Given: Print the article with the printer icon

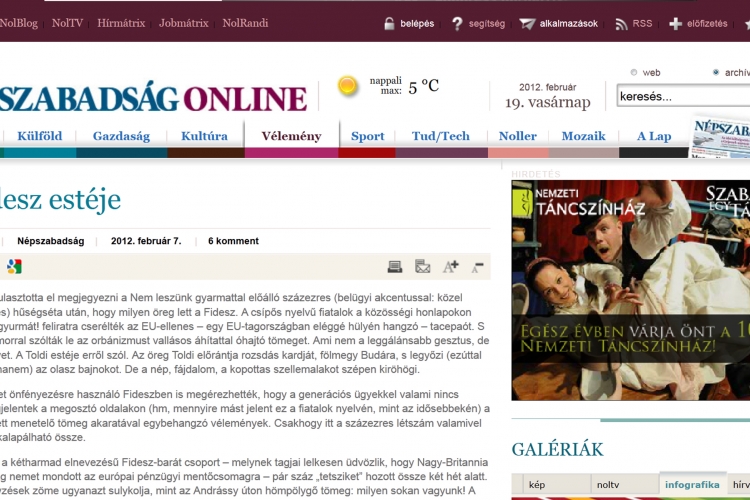Looking at the screenshot, I should coord(395,266).
